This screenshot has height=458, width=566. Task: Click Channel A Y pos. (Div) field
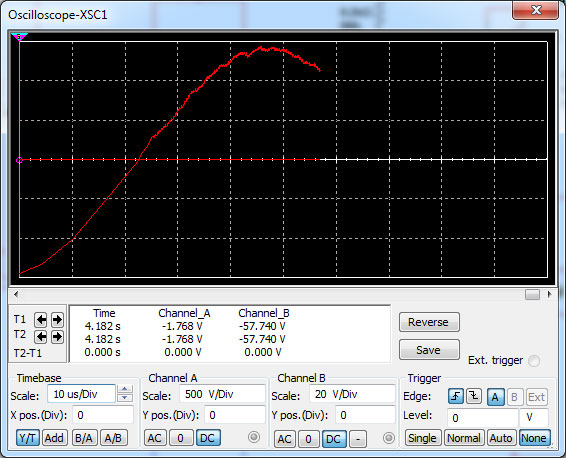235,415
